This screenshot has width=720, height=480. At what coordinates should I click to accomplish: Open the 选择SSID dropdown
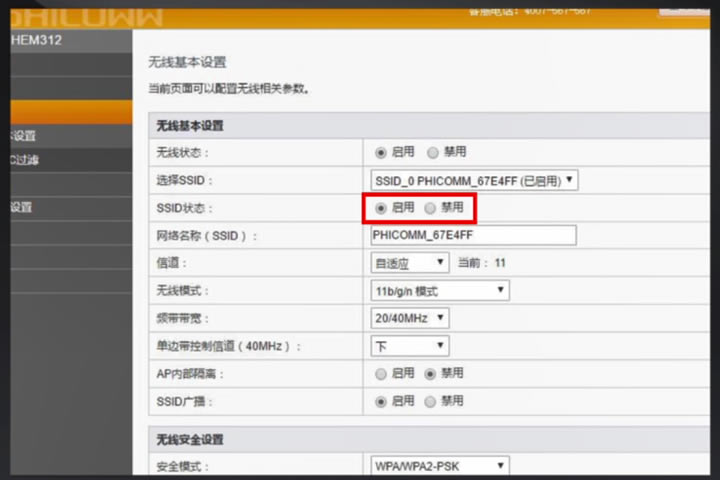(x=474, y=181)
